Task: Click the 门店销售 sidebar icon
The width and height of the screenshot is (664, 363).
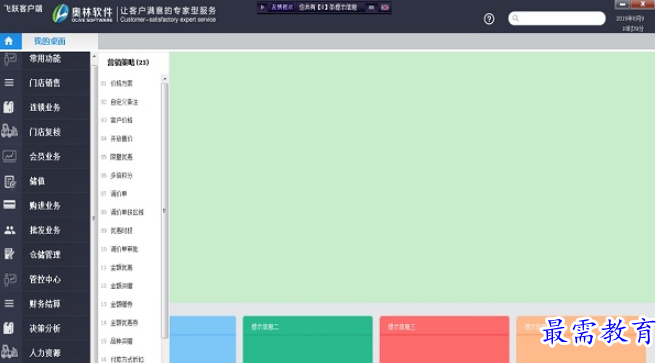Action: tap(9, 83)
